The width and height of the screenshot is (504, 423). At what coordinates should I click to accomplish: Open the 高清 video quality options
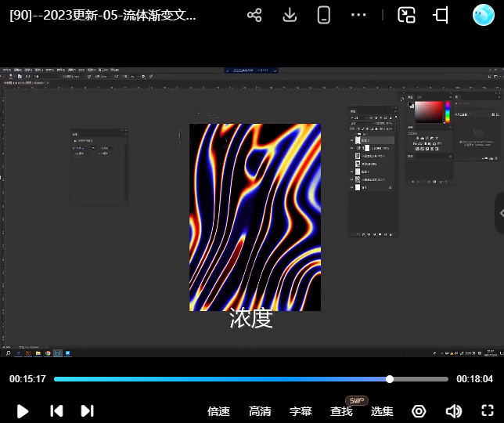click(x=260, y=411)
